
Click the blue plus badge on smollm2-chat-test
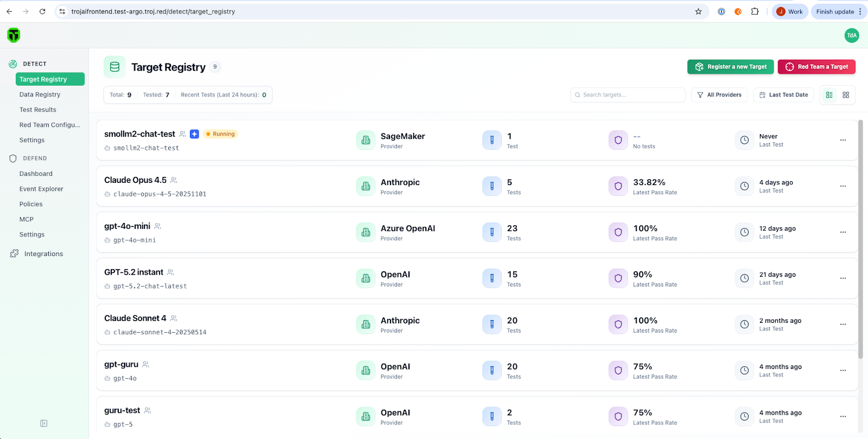[x=194, y=134]
